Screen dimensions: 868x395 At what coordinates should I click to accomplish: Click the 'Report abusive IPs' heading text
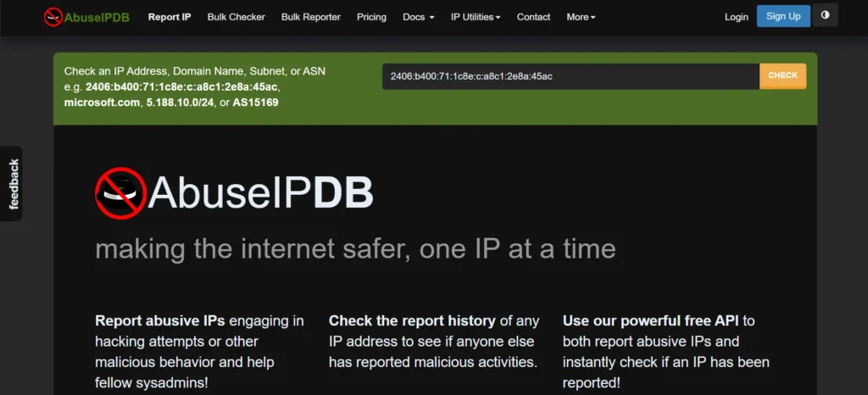pyautogui.click(x=160, y=321)
